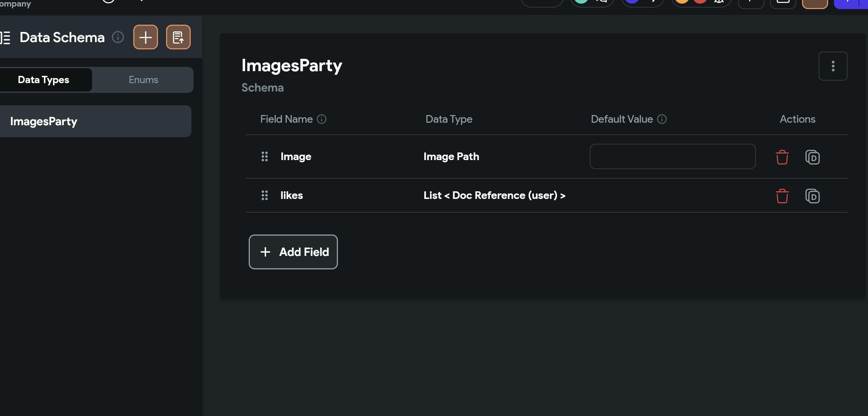This screenshot has height=416, width=868.
Task: Click the info icon beside Default Value
Action: pos(662,119)
